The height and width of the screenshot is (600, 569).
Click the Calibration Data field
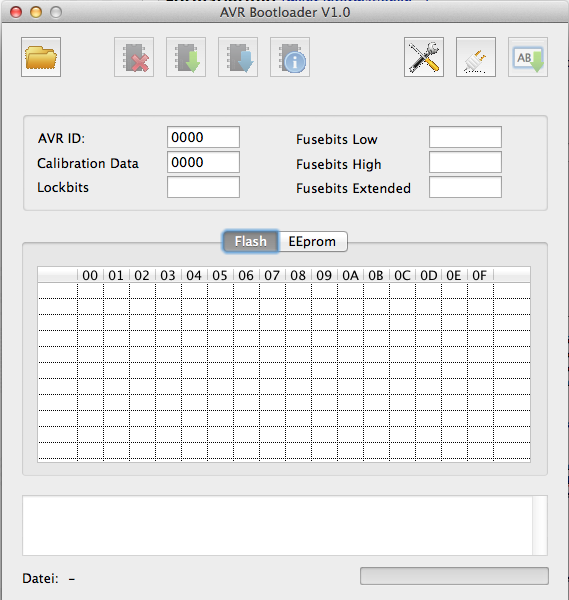[x=204, y=162]
